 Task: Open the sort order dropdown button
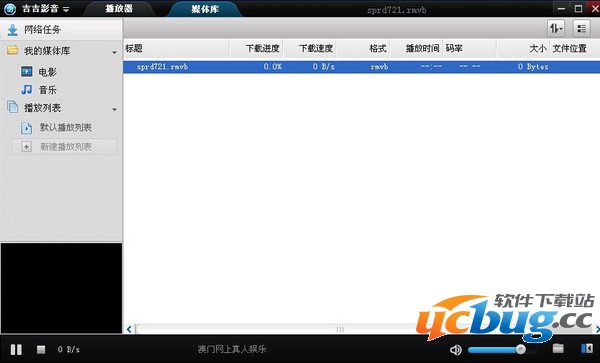pos(556,28)
